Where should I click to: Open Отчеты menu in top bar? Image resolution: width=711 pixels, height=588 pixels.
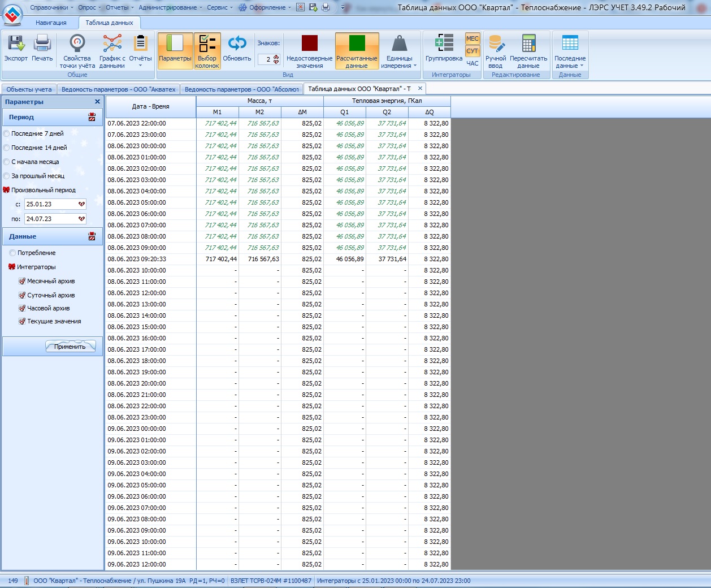pyautogui.click(x=120, y=7)
